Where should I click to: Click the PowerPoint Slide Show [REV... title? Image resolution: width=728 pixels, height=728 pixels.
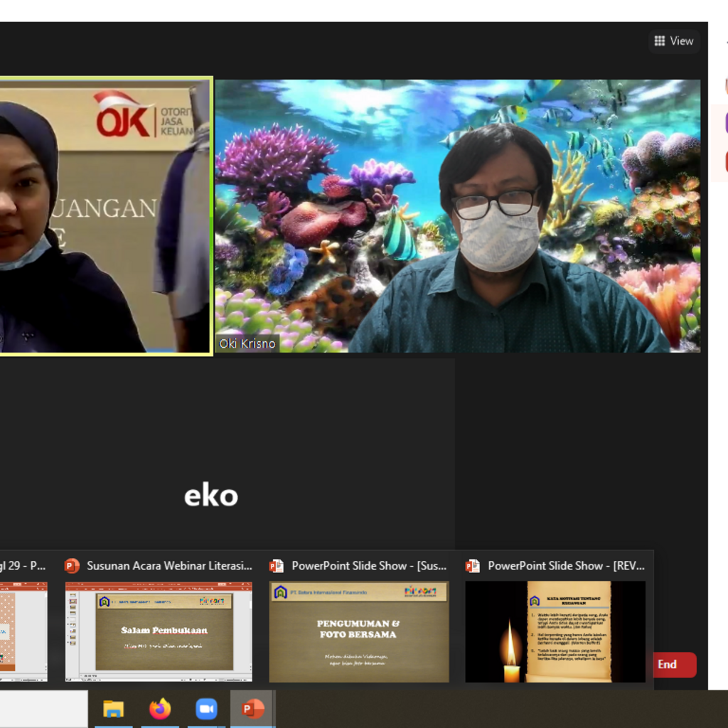566,566
